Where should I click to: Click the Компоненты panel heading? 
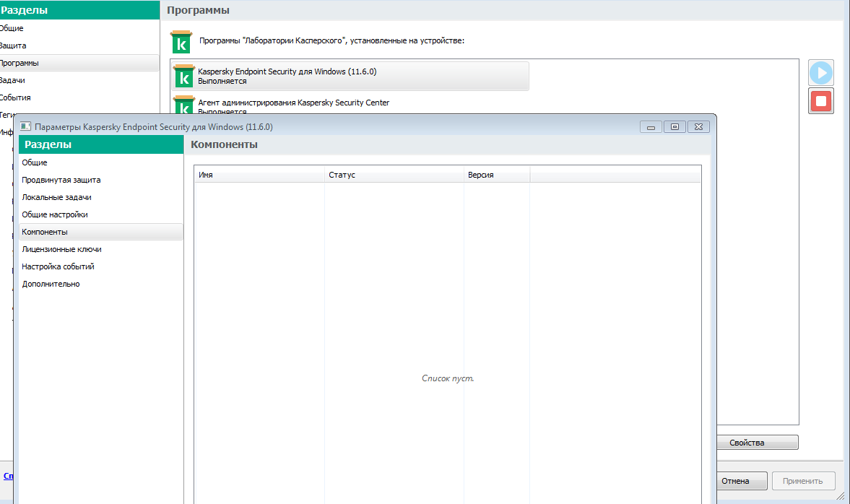point(224,144)
